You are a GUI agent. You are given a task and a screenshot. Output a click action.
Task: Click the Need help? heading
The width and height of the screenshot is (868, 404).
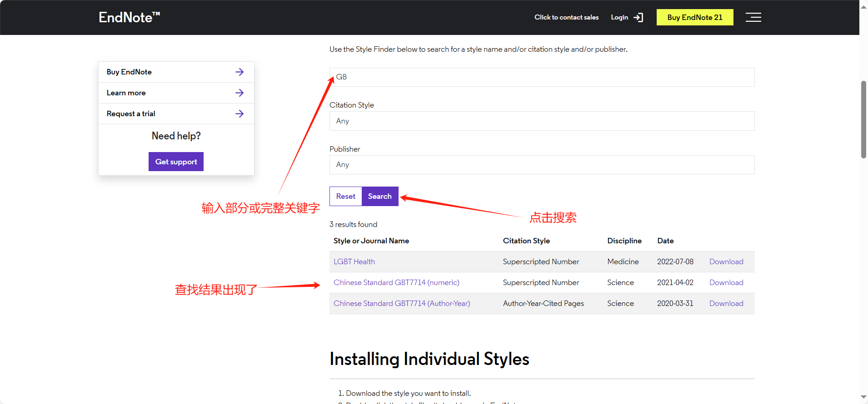pyautogui.click(x=176, y=136)
